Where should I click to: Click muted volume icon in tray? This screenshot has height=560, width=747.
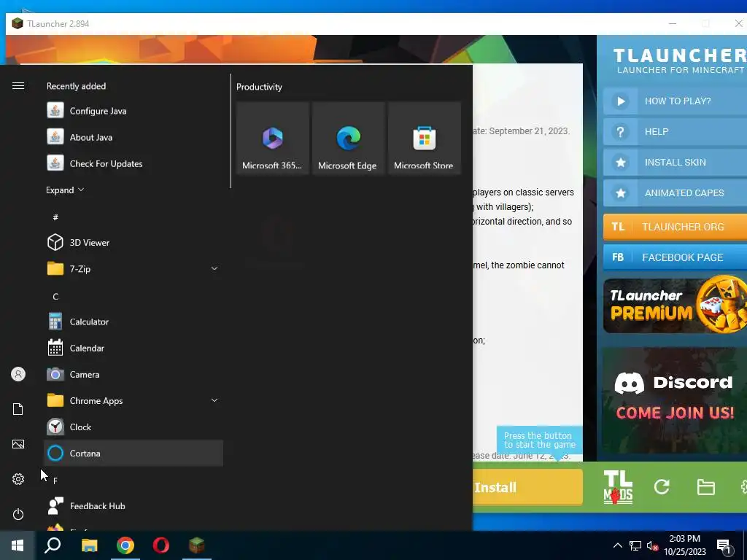[652, 545]
